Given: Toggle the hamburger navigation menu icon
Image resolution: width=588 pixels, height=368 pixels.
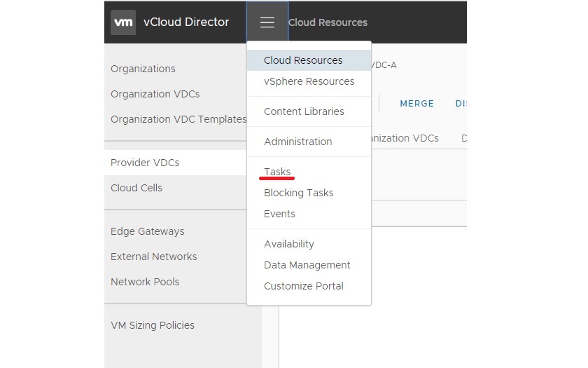Looking at the screenshot, I should (x=267, y=22).
